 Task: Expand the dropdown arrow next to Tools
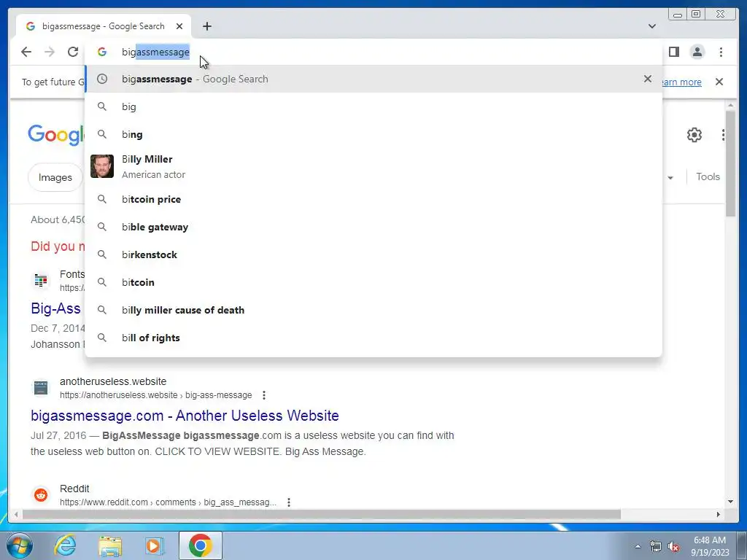click(x=670, y=178)
